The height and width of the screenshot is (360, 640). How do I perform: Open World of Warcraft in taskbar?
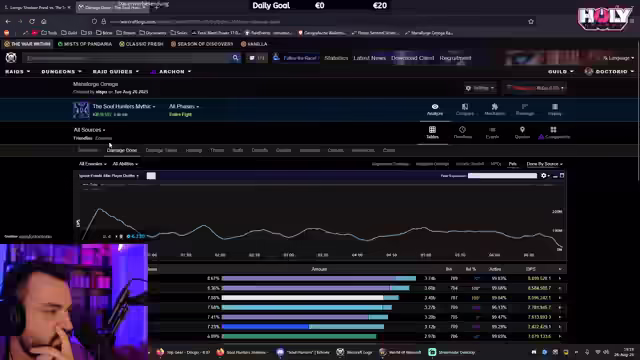pyautogui.click(x=400, y=352)
